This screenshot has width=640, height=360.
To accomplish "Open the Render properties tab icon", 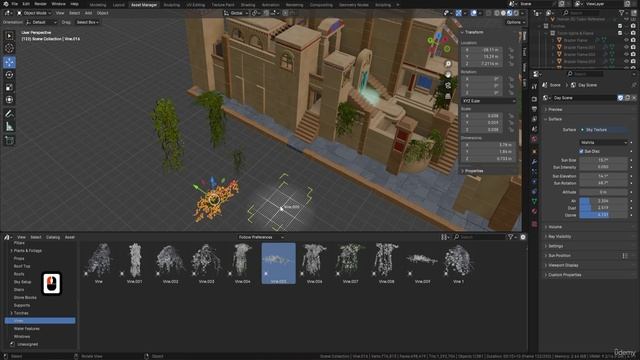I will pos(534,99).
